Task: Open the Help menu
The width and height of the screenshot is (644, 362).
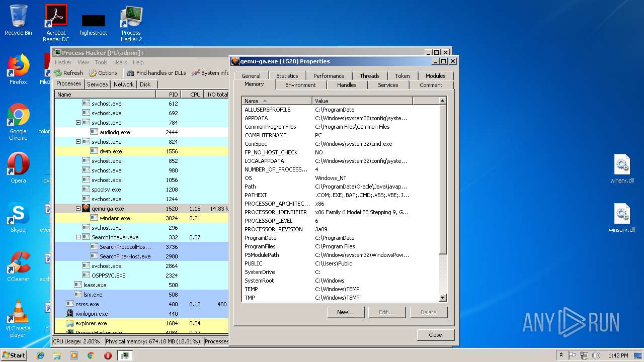Action: (x=138, y=62)
